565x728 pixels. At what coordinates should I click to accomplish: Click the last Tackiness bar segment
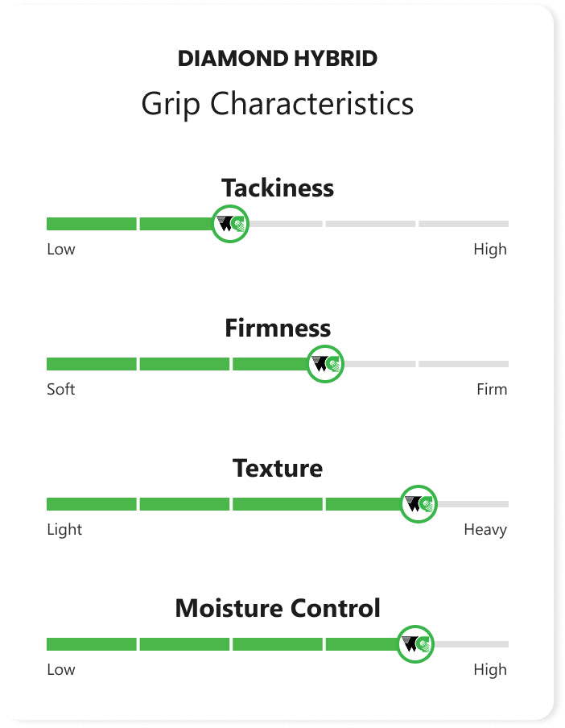pos(464,224)
